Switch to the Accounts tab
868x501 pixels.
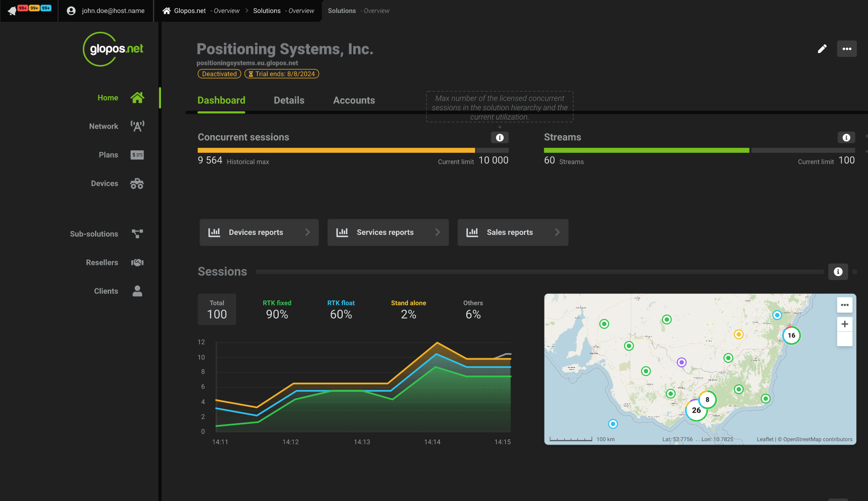pos(354,100)
